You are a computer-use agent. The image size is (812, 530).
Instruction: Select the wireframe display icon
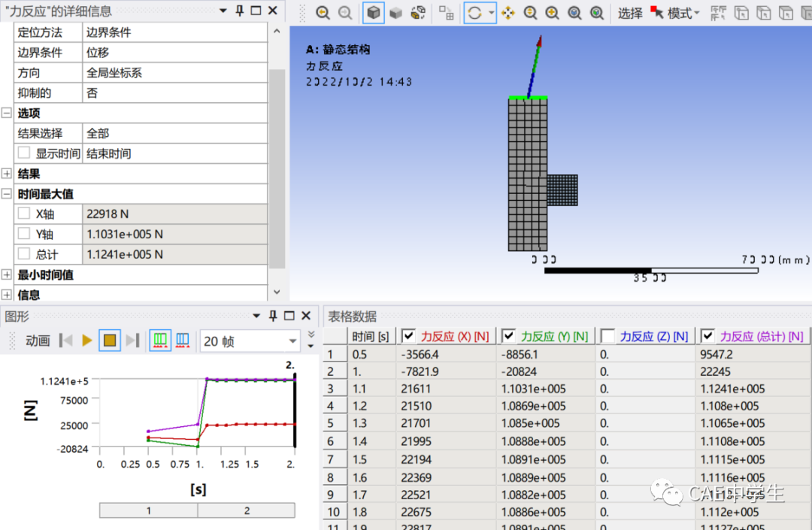pyautogui.click(x=418, y=13)
